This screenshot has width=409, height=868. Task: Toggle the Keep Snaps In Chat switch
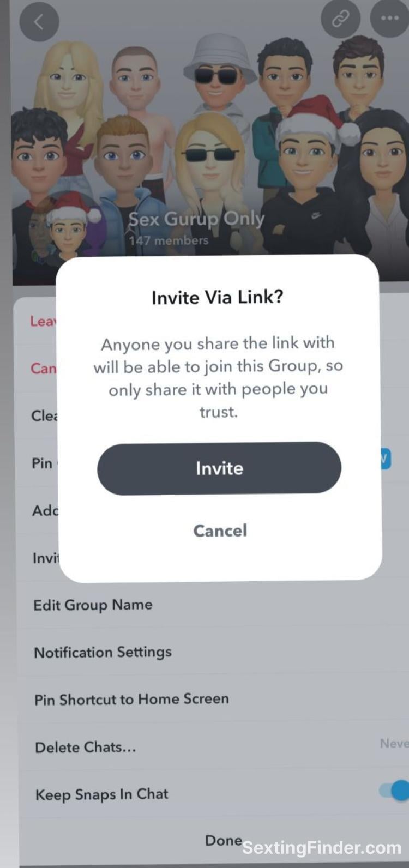tap(395, 790)
